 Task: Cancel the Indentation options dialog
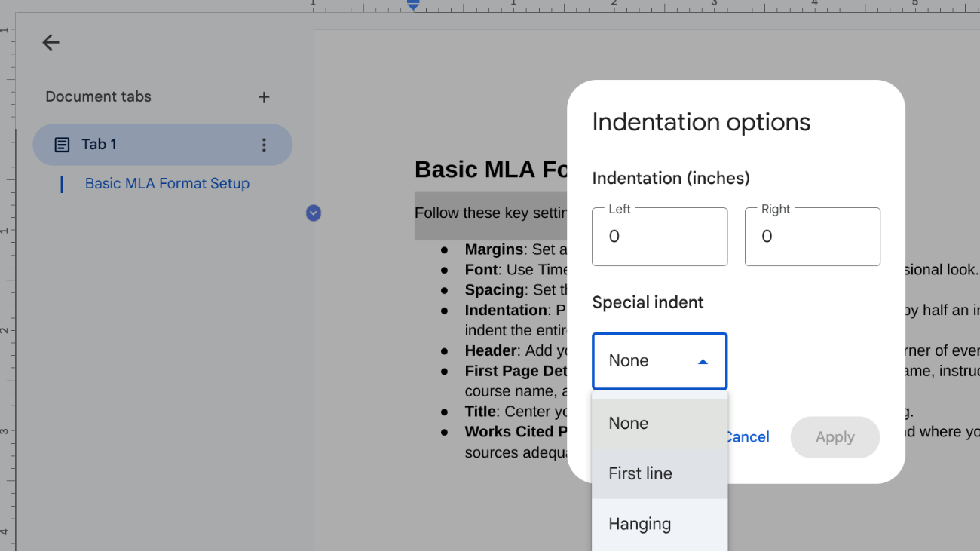746,437
